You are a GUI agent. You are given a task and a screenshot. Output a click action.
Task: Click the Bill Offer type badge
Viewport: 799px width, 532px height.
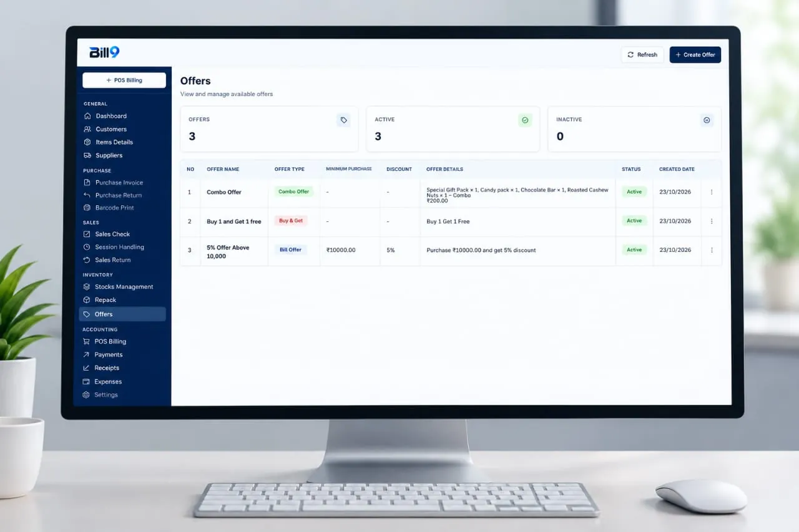coord(291,249)
